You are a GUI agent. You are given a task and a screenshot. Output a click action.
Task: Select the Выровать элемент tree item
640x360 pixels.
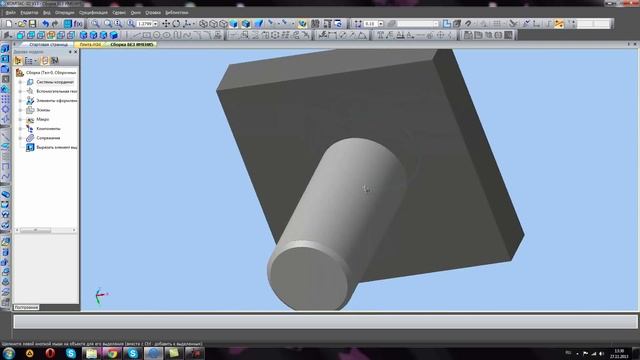coord(56,147)
